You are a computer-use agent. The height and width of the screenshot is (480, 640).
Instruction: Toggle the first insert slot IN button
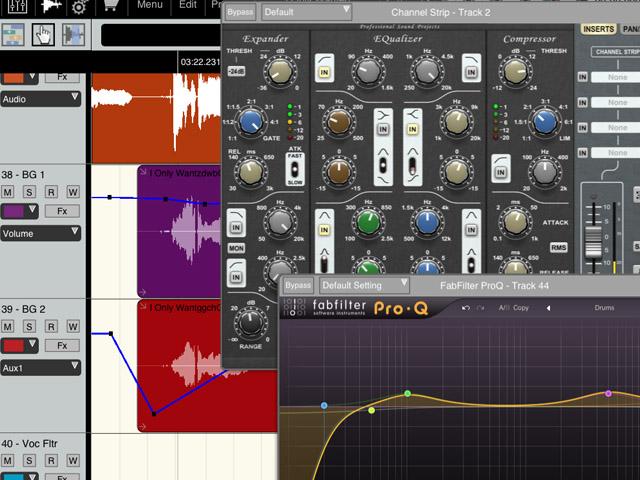click(582, 77)
